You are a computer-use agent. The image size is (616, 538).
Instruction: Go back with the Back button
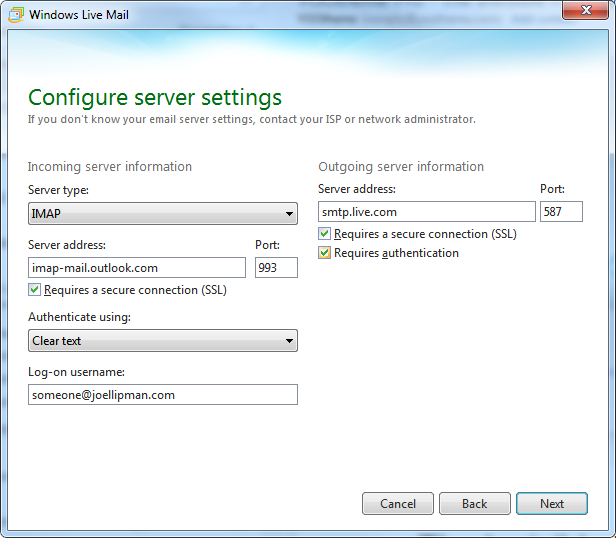[x=475, y=503]
